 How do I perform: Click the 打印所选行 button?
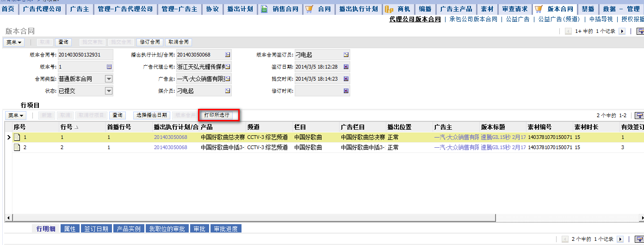[x=217, y=115]
